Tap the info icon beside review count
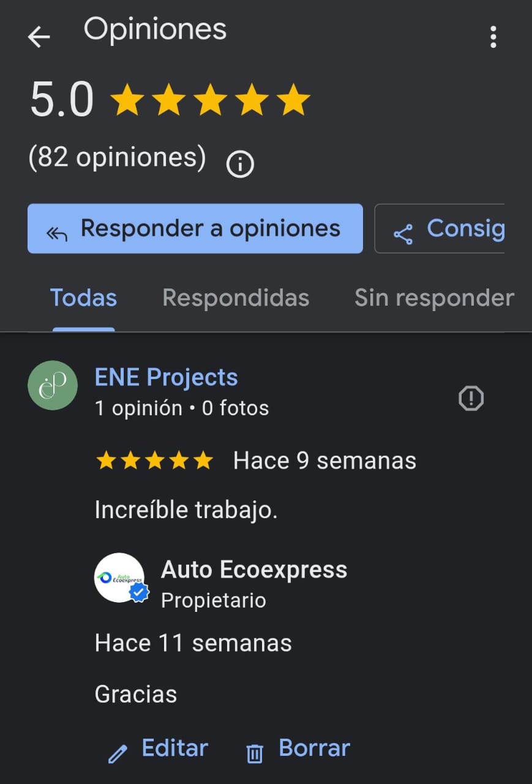The width and height of the screenshot is (532, 784). tap(240, 164)
